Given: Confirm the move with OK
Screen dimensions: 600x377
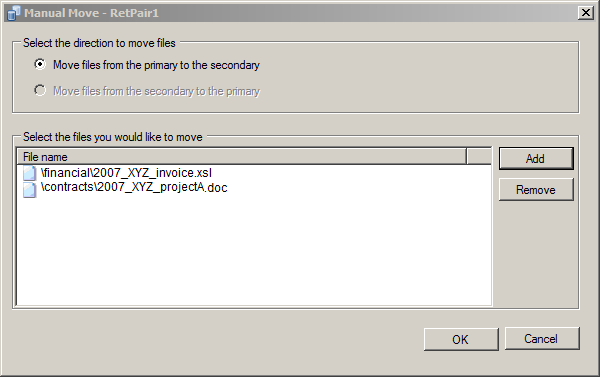Looking at the screenshot, I should click(x=461, y=339).
